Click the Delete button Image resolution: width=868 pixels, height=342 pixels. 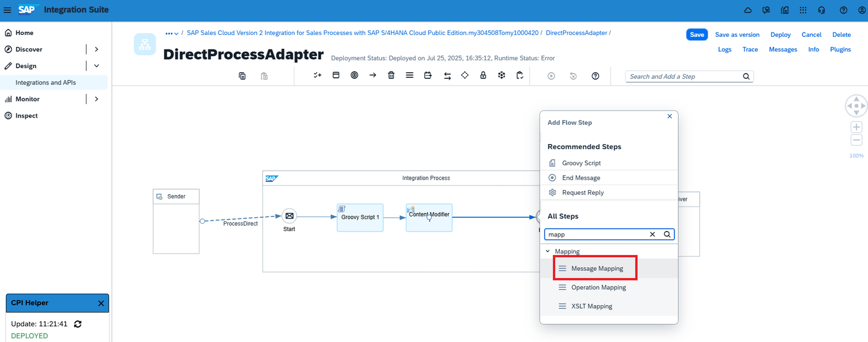point(841,35)
